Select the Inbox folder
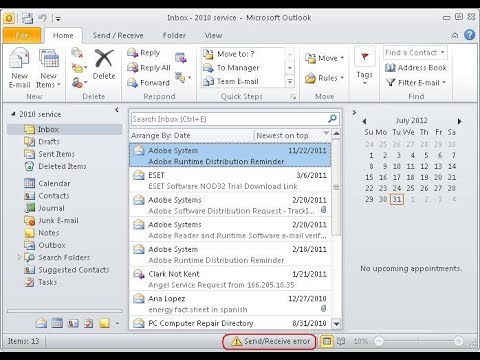 point(65,129)
